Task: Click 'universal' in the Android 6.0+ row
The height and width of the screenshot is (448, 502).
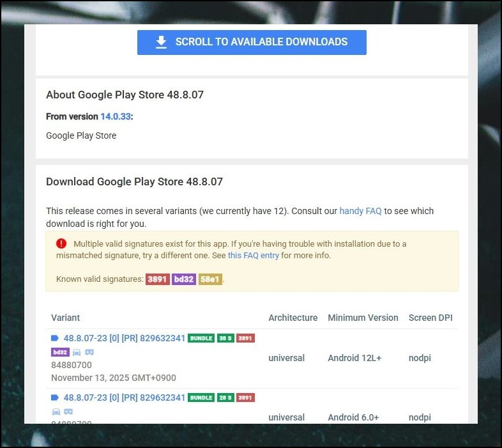Action: pos(287,417)
